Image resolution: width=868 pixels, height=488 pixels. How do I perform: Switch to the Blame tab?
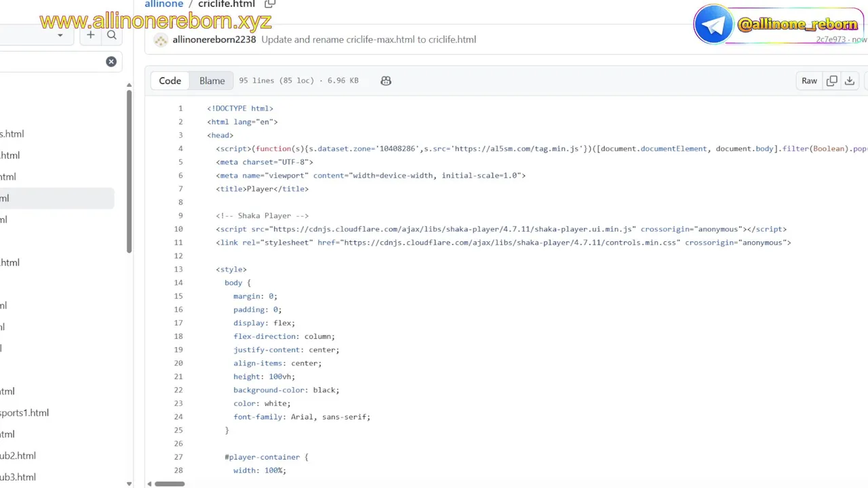[x=212, y=81]
